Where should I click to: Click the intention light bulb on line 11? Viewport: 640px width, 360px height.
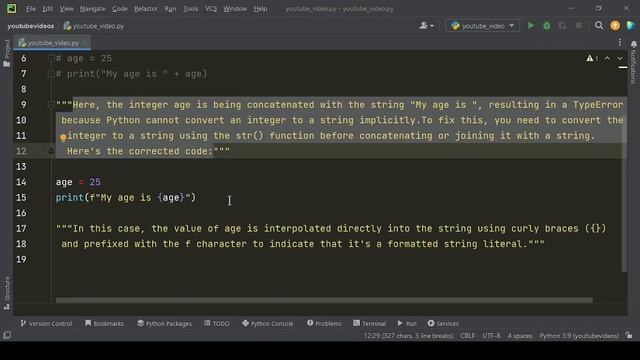pyautogui.click(x=63, y=138)
